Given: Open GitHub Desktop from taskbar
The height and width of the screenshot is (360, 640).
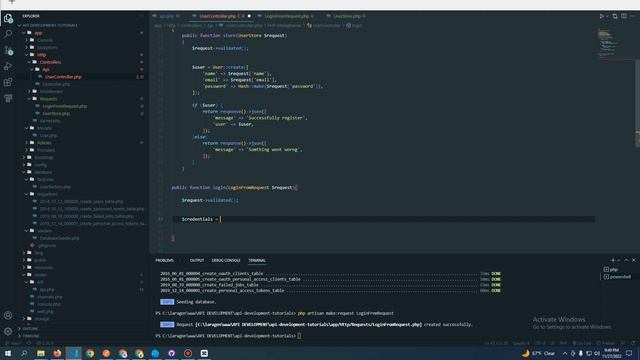Looking at the screenshot, I should [171, 353].
